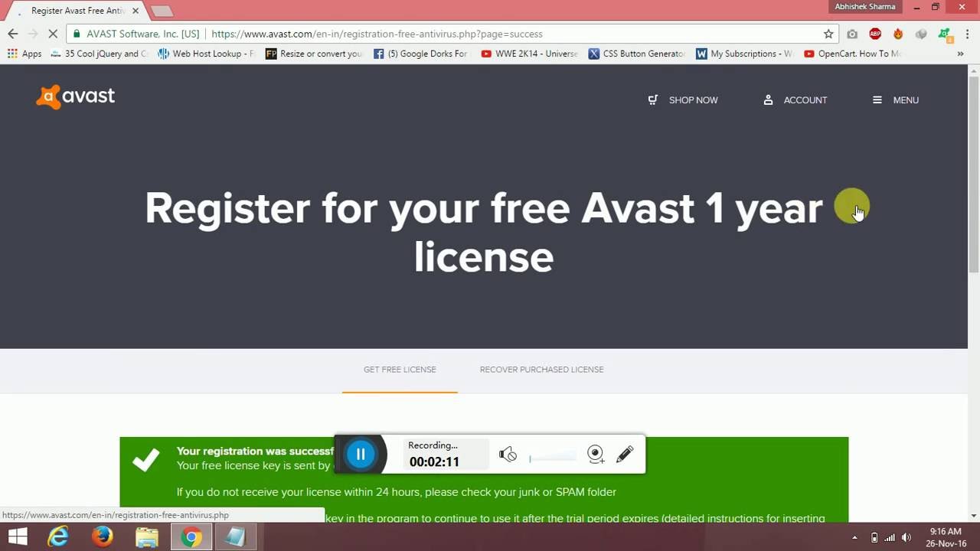Open the 35 Cool jQuery bookmark

(x=100, y=54)
